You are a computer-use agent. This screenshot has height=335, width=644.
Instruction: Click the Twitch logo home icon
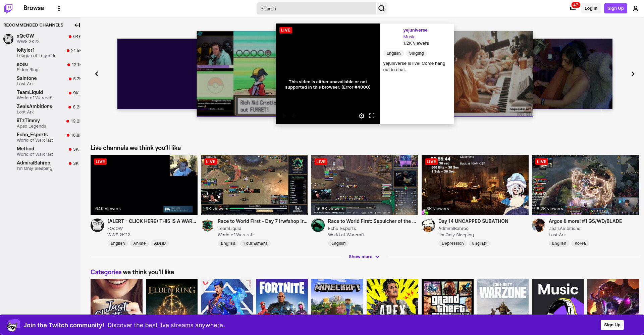coord(8,8)
